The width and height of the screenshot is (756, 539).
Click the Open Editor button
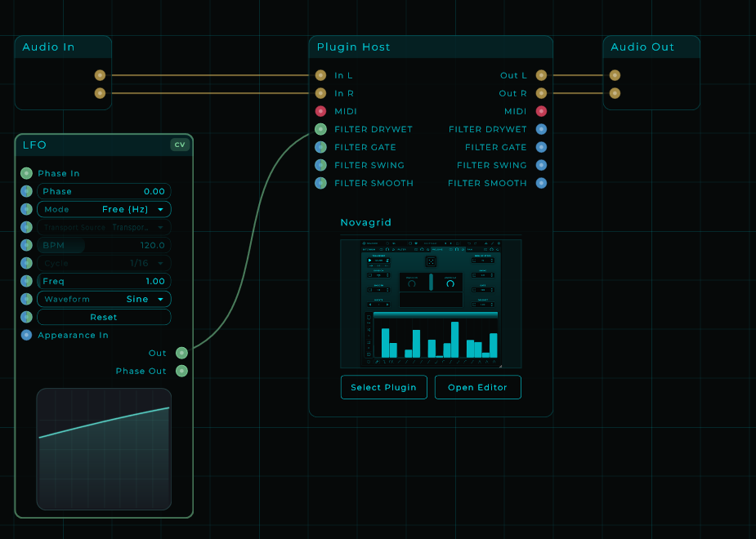[478, 387]
